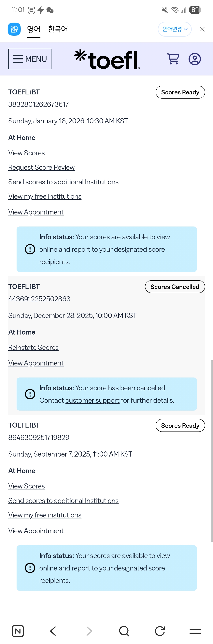Click Request Score Review link

tap(41, 168)
